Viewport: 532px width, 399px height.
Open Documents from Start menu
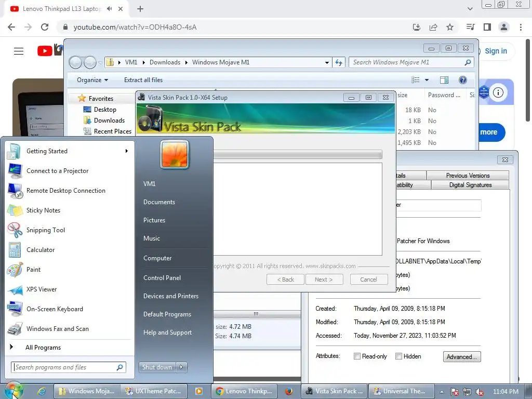(x=159, y=202)
